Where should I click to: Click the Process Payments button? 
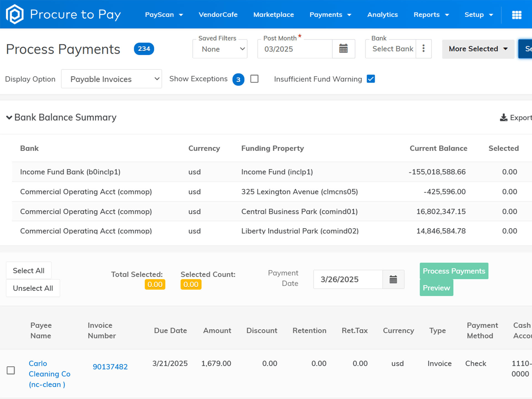(x=454, y=271)
